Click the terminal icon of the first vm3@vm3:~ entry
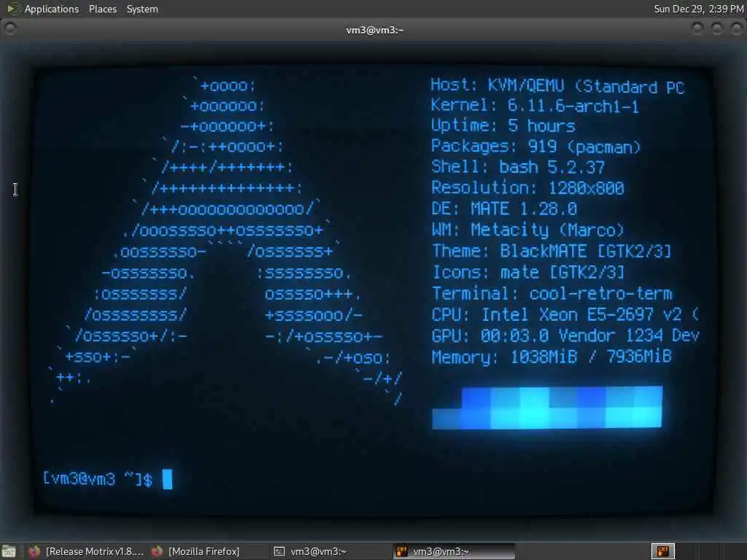Screen dimensions: 747x560 click(x=279, y=551)
